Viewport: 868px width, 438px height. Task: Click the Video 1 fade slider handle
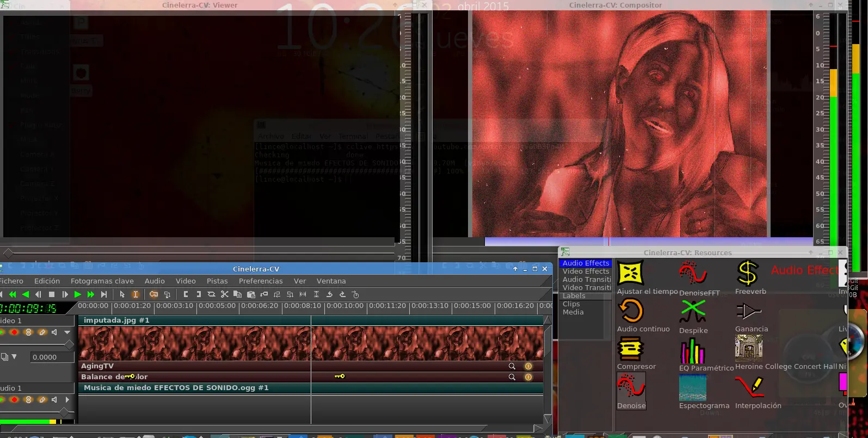[69, 345]
